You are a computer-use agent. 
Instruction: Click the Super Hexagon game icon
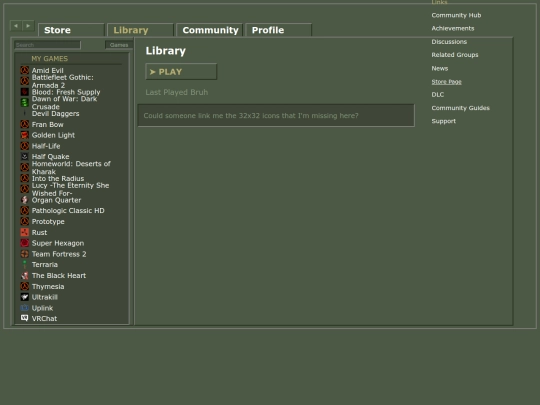tap(24, 243)
